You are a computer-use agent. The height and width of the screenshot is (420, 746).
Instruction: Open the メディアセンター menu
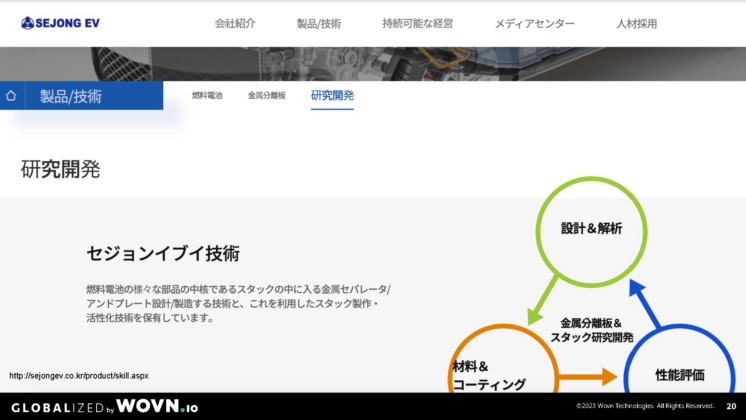click(x=535, y=23)
